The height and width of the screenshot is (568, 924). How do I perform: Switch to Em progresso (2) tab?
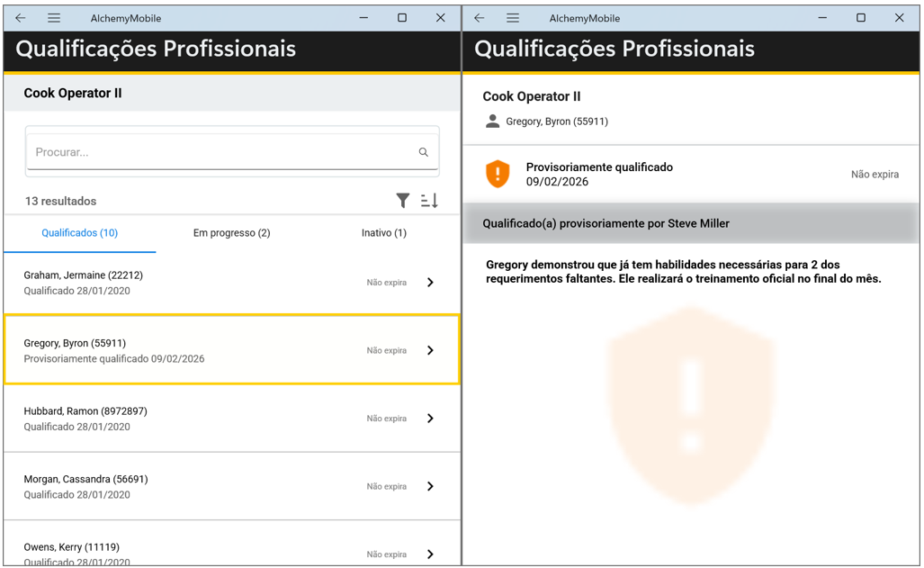(x=231, y=233)
